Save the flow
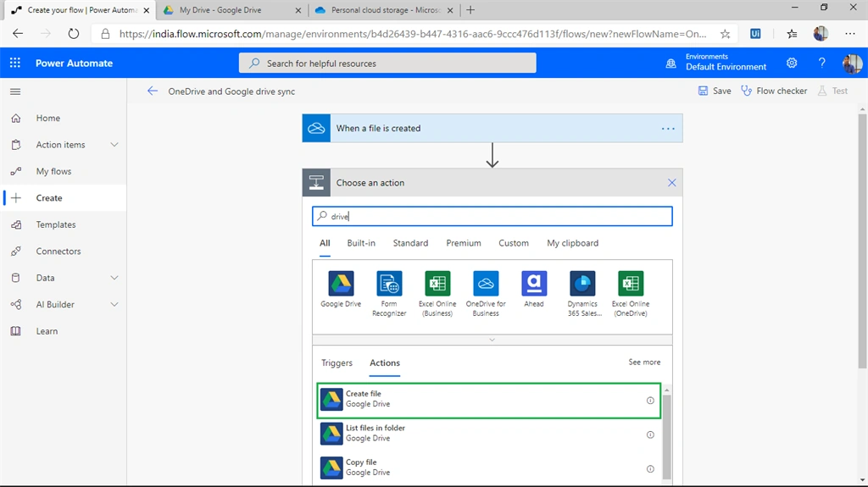868x487 pixels. coord(715,91)
